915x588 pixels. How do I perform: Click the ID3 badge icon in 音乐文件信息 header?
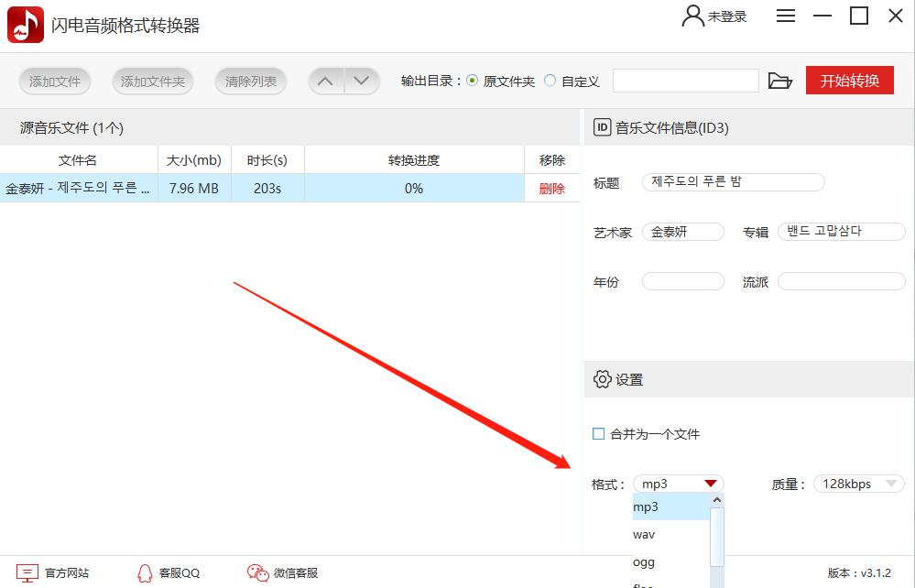pyautogui.click(x=601, y=127)
